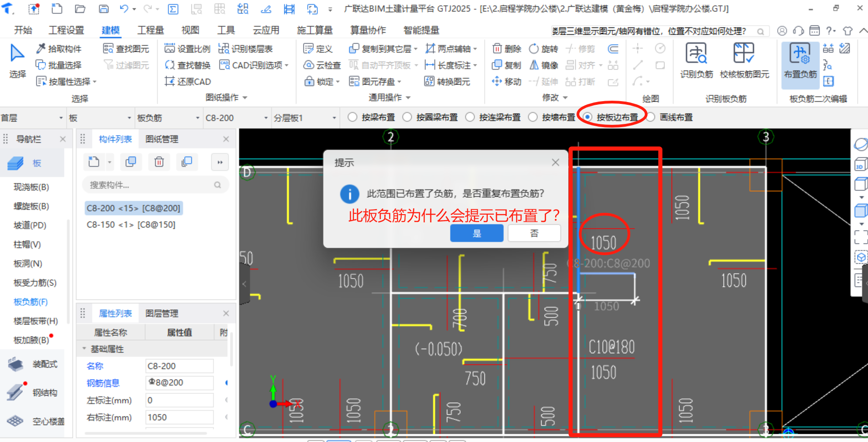The height and width of the screenshot is (442, 868).
Task: Click 定义 tool
Action: pyautogui.click(x=318, y=49)
